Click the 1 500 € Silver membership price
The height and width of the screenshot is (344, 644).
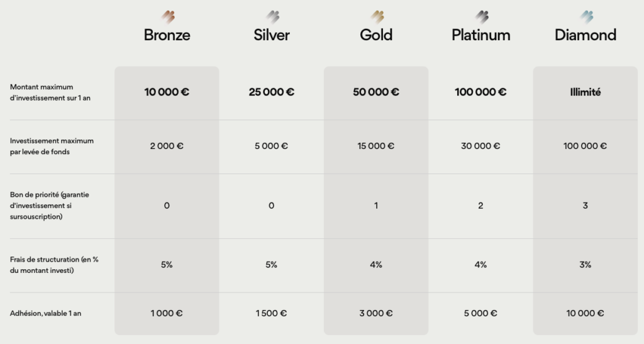(271, 313)
